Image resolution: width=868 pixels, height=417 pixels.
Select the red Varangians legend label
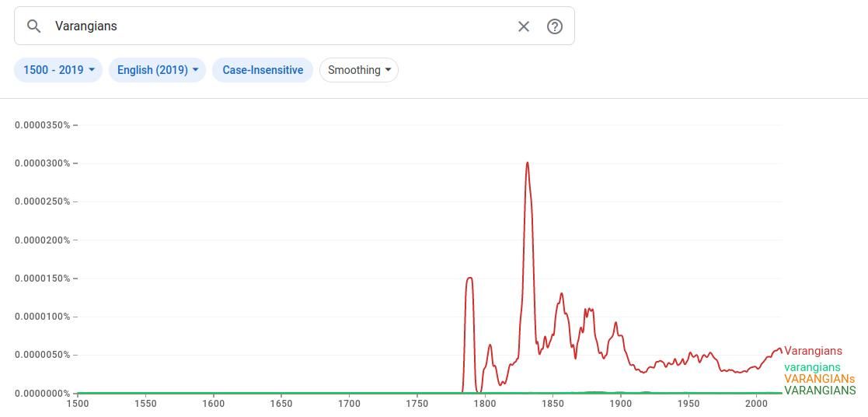tap(813, 351)
